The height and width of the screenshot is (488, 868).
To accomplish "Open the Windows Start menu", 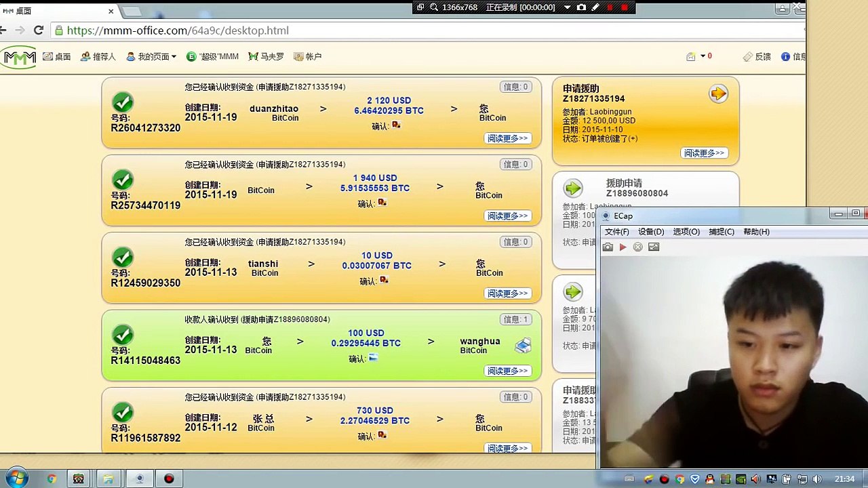I will point(16,479).
